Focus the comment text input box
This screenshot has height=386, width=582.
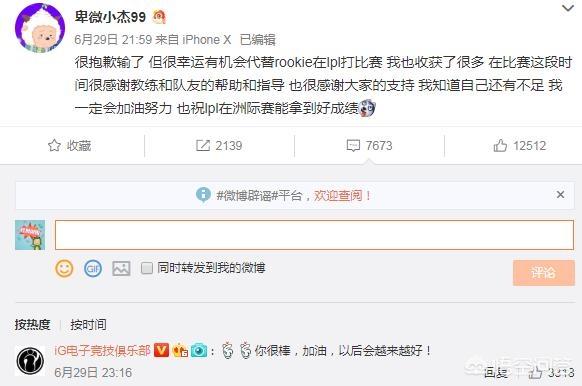pyautogui.click(x=314, y=235)
